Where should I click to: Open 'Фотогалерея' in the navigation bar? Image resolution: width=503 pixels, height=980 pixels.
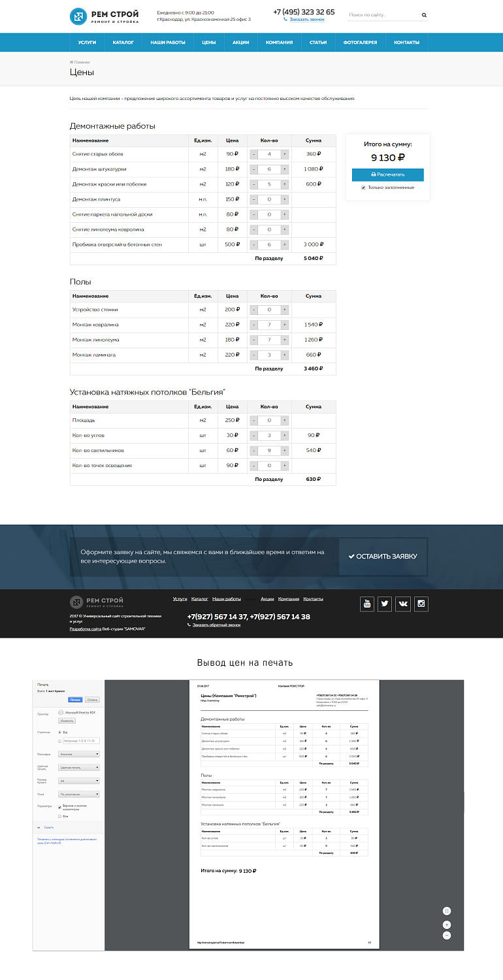click(360, 42)
